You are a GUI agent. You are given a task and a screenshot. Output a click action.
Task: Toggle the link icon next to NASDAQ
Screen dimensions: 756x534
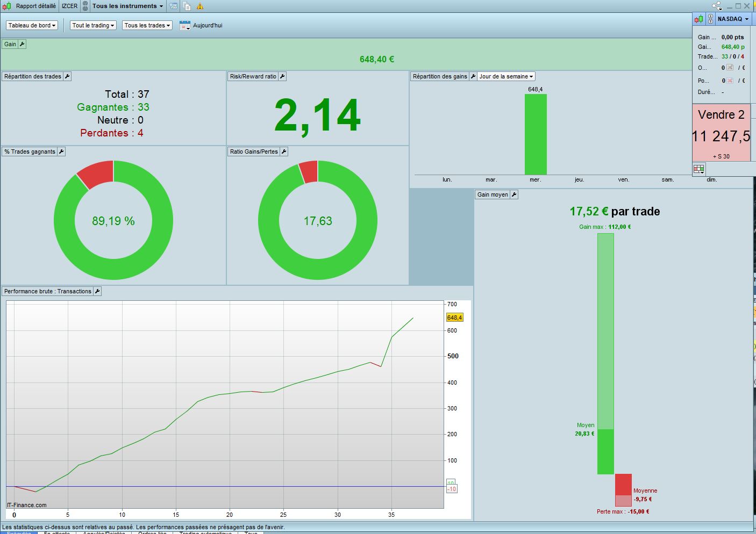pyautogui.click(x=710, y=19)
